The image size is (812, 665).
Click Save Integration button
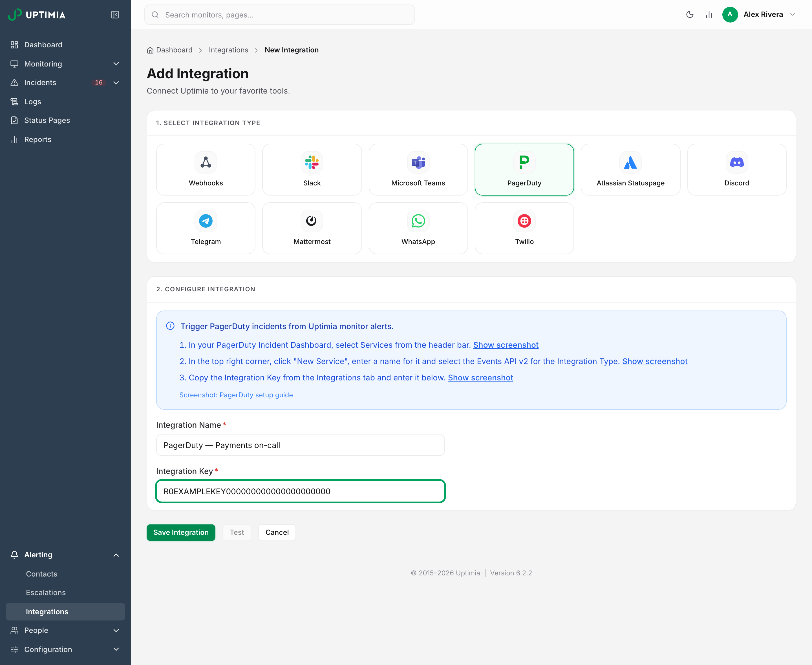(x=181, y=533)
